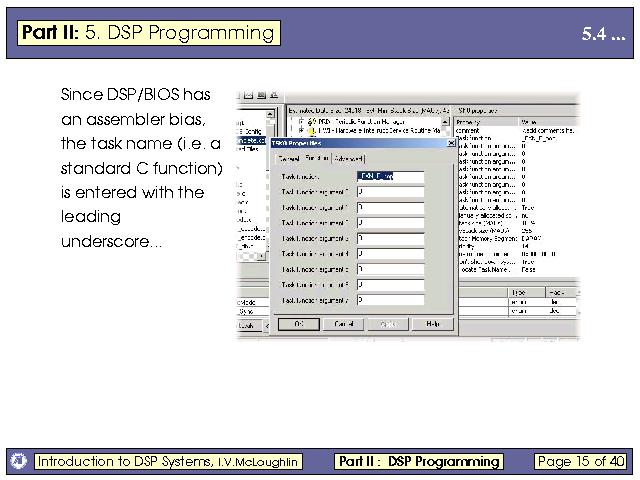Click the HWI Hardware Interrupt Manager icon
The height and width of the screenshot is (480, 640).
tap(311, 131)
